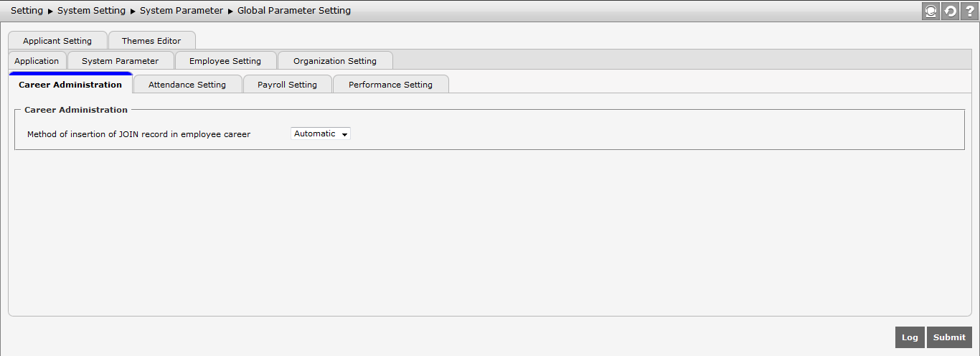Open the Themes Editor tab
Viewport: 980px width, 356px height.
pyautogui.click(x=151, y=41)
